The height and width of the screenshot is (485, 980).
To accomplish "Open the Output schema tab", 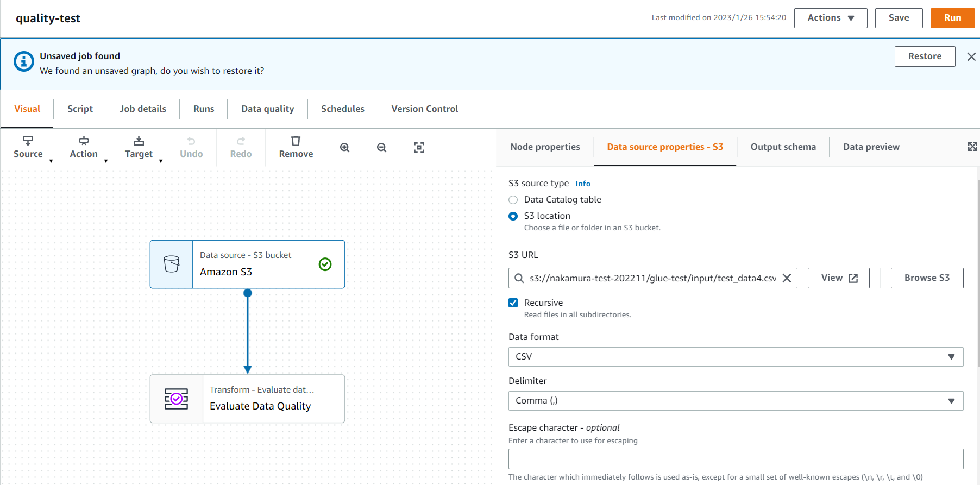I will point(783,147).
